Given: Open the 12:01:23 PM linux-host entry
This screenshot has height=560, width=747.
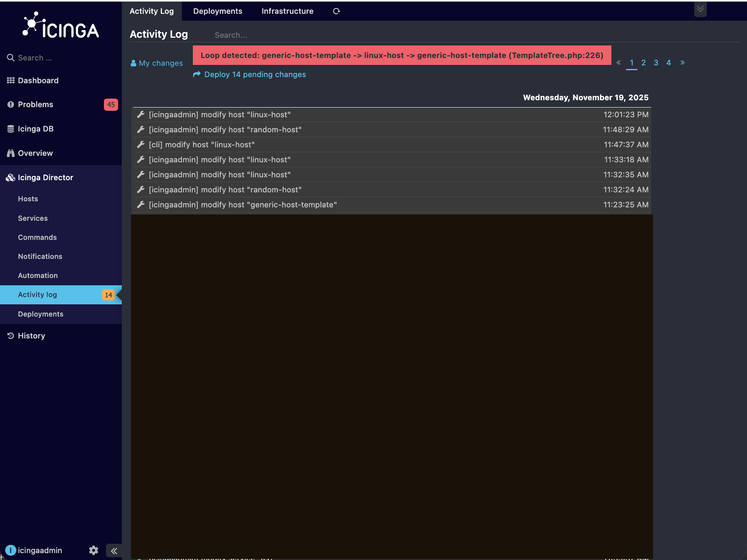Looking at the screenshot, I should click(220, 115).
